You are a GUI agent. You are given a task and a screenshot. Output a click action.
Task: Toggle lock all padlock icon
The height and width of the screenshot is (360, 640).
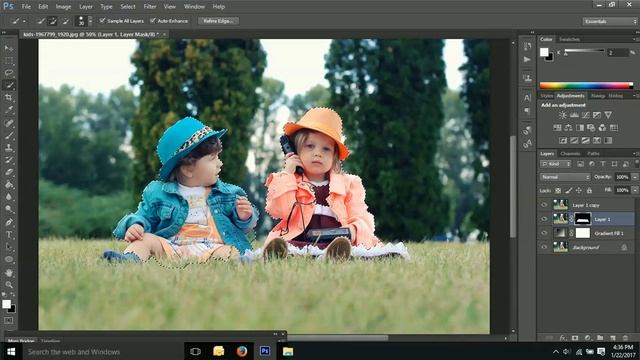(x=589, y=191)
